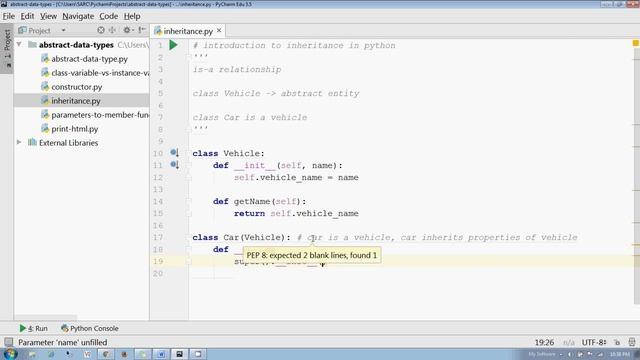Open the Navigate menu

click(x=78, y=16)
